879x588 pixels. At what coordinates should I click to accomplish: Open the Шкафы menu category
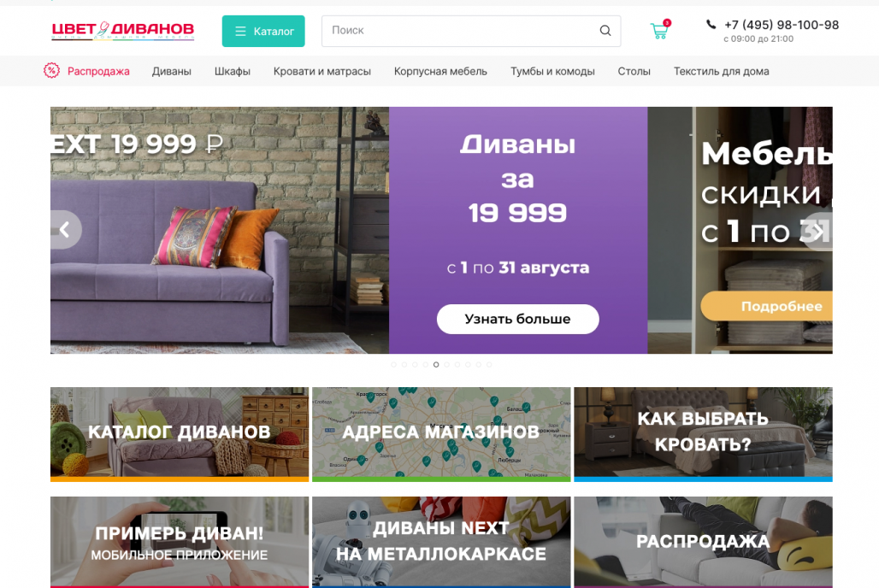[232, 71]
